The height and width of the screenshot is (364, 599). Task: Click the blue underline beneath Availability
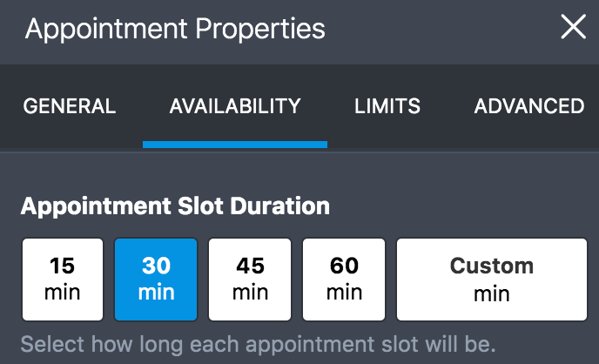(235, 144)
